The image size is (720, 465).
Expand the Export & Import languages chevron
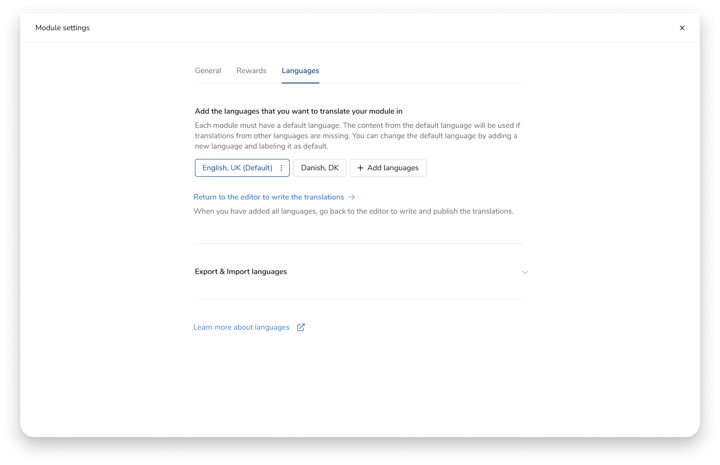pyautogui.click(x=525, y=272)
